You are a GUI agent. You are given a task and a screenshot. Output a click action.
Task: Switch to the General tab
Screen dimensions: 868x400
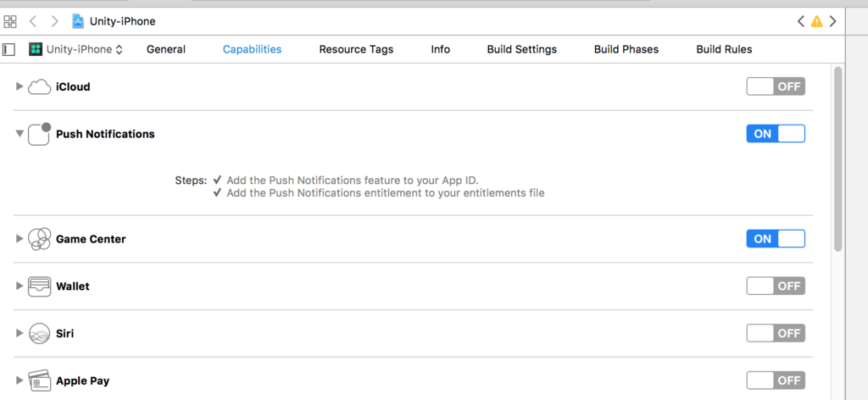(x=166, y=49)
